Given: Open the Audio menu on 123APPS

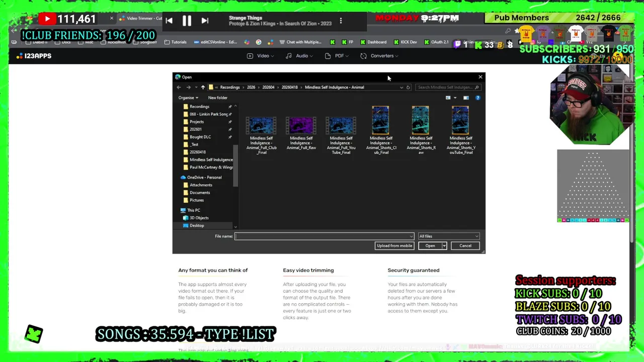Looking at the screenshot, I should (x=298, y=56).
